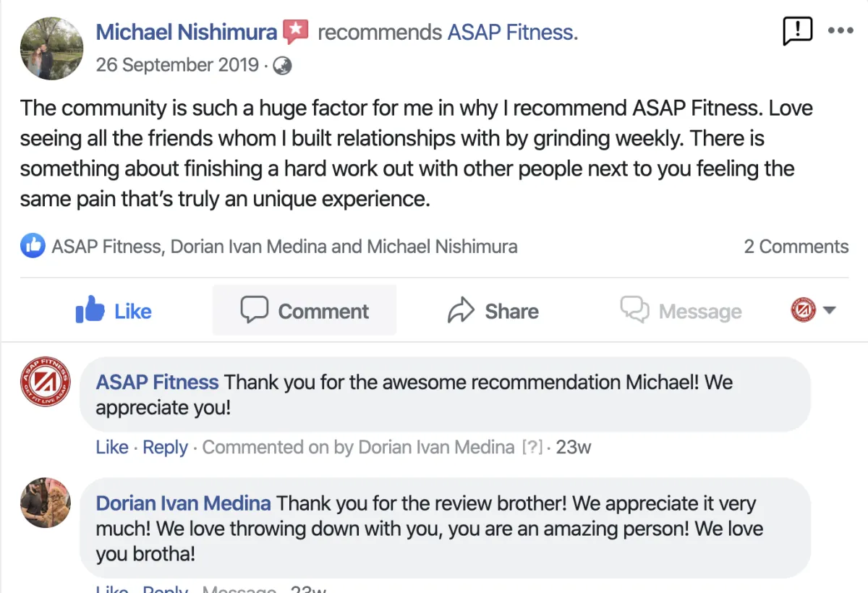Share this recommendation post

coord(493,311)
